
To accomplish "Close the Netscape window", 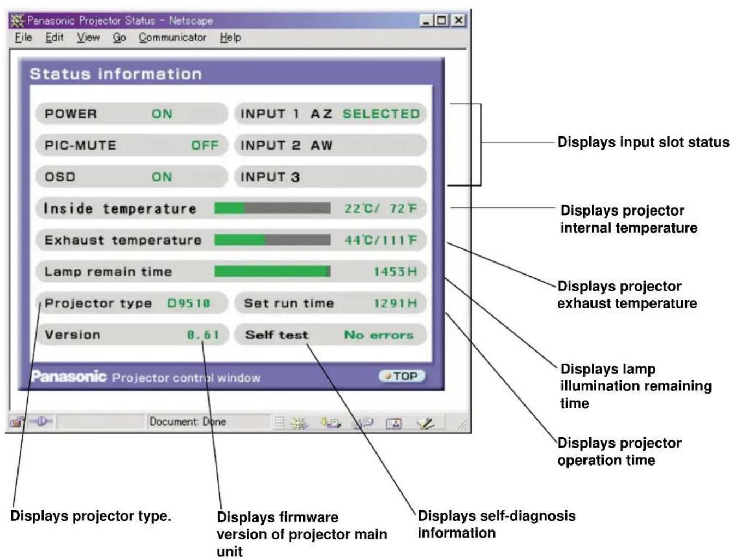I will 459,21.
